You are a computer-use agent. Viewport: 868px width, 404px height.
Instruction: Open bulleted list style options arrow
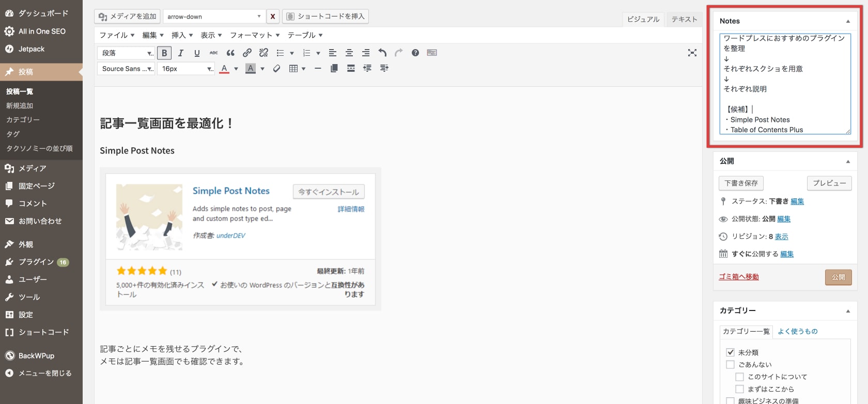click(292, 53)
